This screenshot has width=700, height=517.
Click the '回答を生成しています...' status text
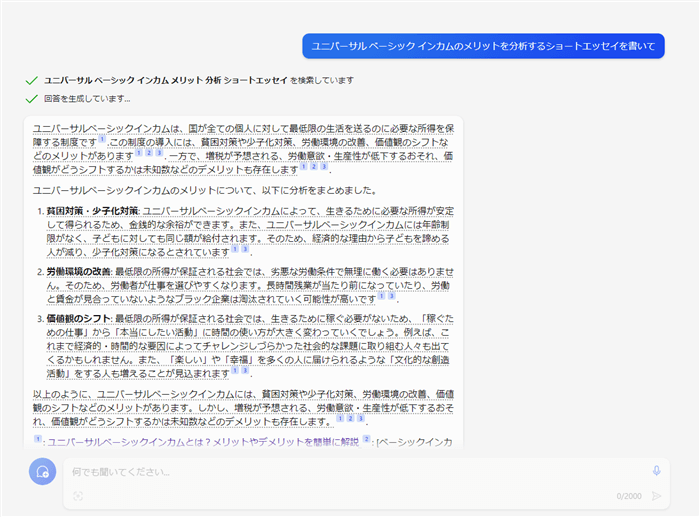[87, 99]
